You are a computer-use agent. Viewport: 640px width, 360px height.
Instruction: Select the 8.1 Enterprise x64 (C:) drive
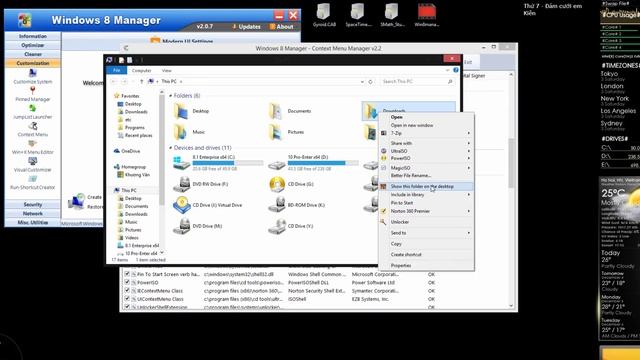point(218,162)
